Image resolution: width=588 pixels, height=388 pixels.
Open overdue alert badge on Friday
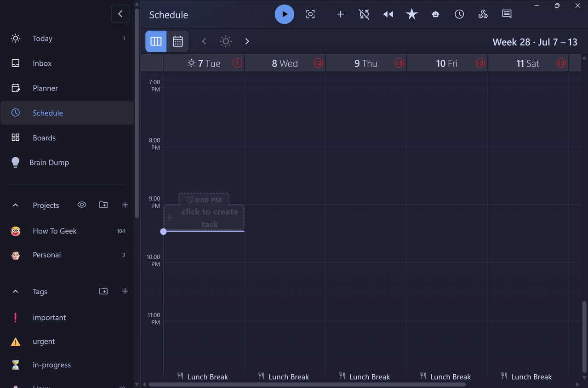click(480, 63)
